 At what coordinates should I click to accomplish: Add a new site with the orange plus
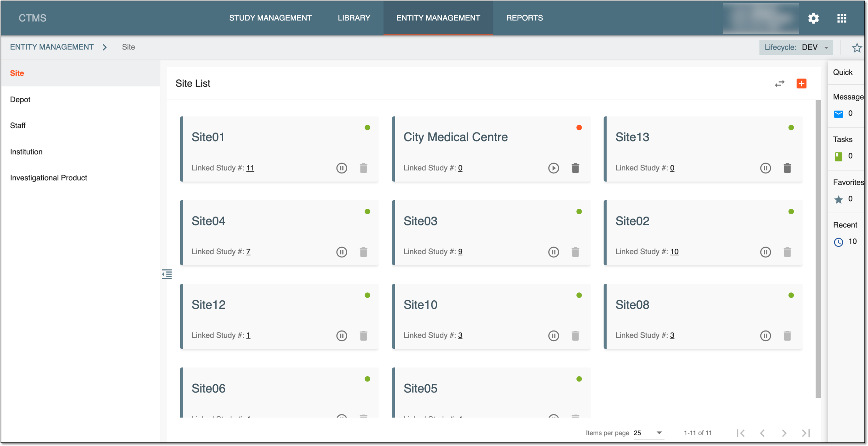pos(801,84)
